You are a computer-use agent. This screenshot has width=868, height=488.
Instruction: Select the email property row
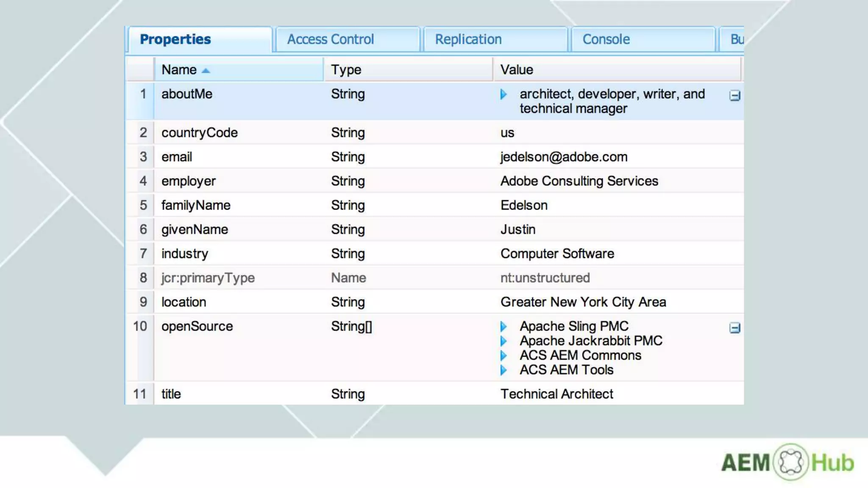coord(176,157)
